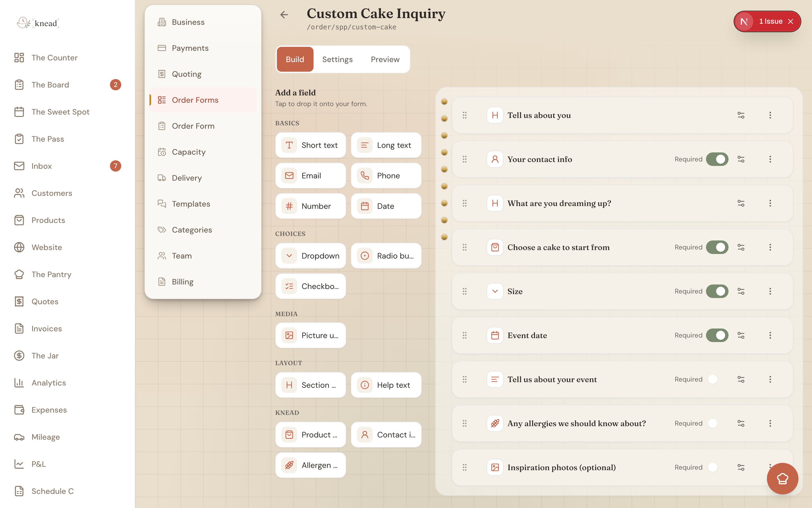Image resolution: width=812 pixels, height=508 pixels.
Task: Open more options menu for Event date
Action: pyautogui.click(x=770, y=335)
